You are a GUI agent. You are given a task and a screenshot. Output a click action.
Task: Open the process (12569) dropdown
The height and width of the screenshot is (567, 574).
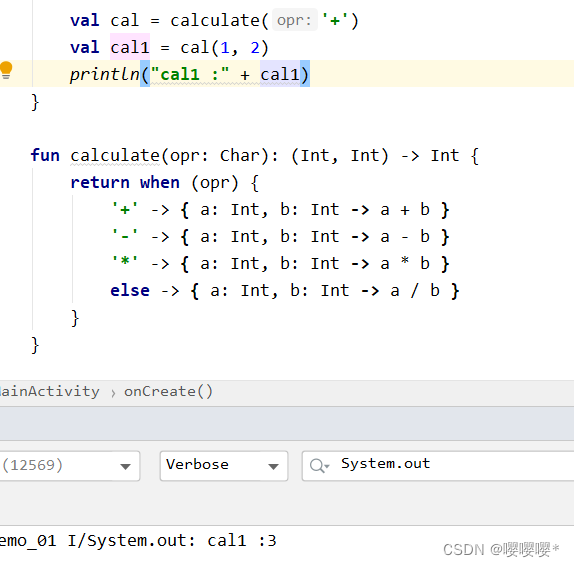click(x=69, y=466)
